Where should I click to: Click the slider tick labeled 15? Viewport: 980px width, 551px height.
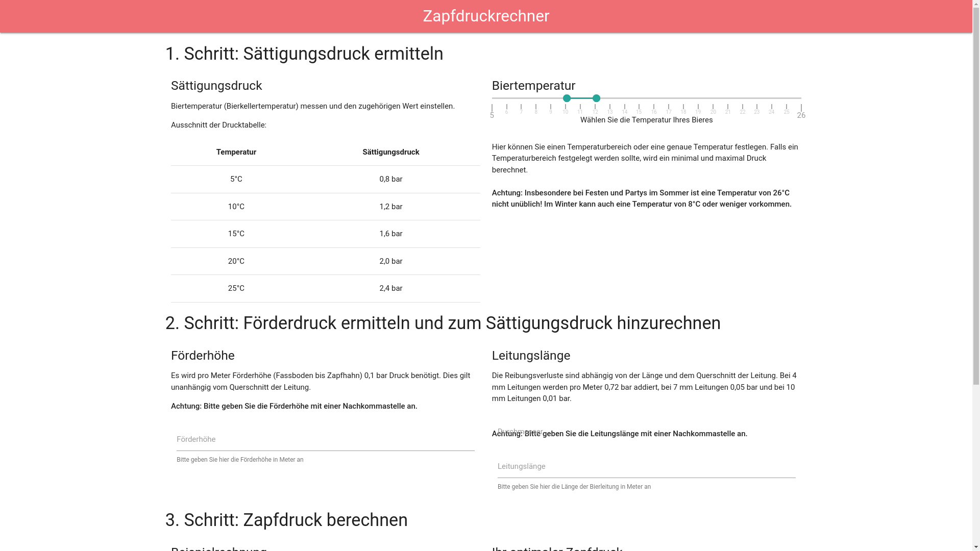click(x=639, y=109)
